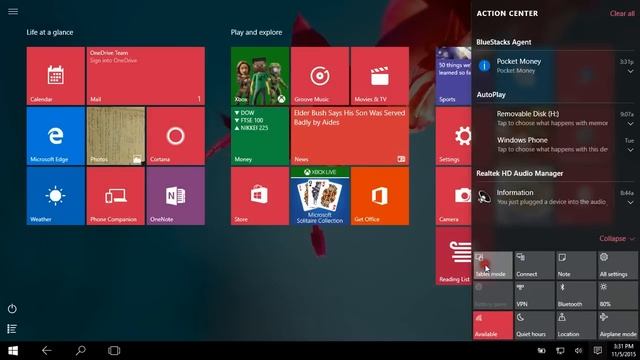Click the network icon in system tray
Image resolution: width=640 pixels, height=360 pixels.
[x=560, y=351]
